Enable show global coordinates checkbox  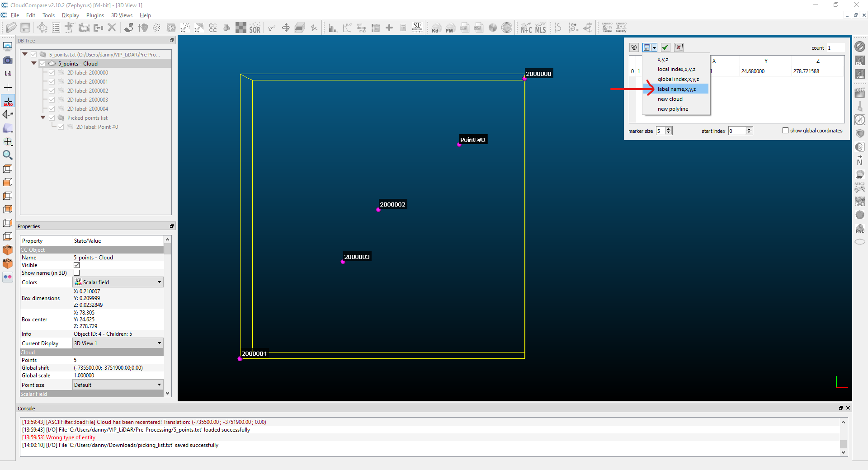[x=786, y=131]
